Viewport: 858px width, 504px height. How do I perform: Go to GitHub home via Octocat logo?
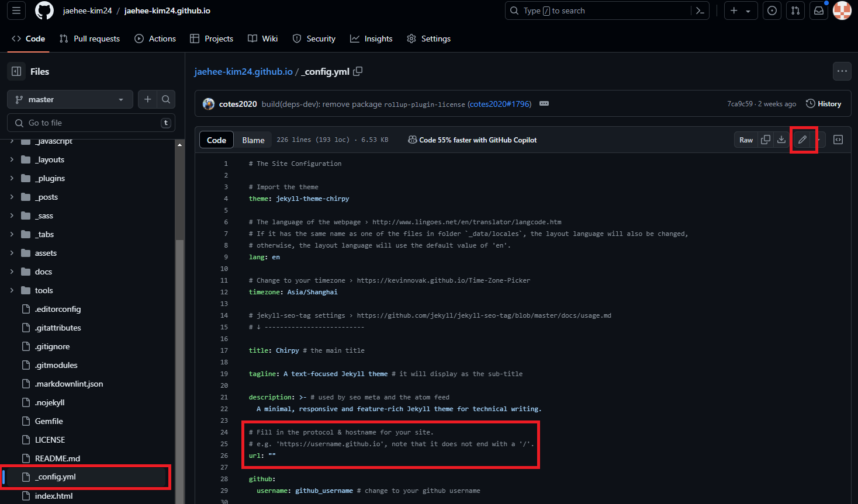click(x=44, y=11)
